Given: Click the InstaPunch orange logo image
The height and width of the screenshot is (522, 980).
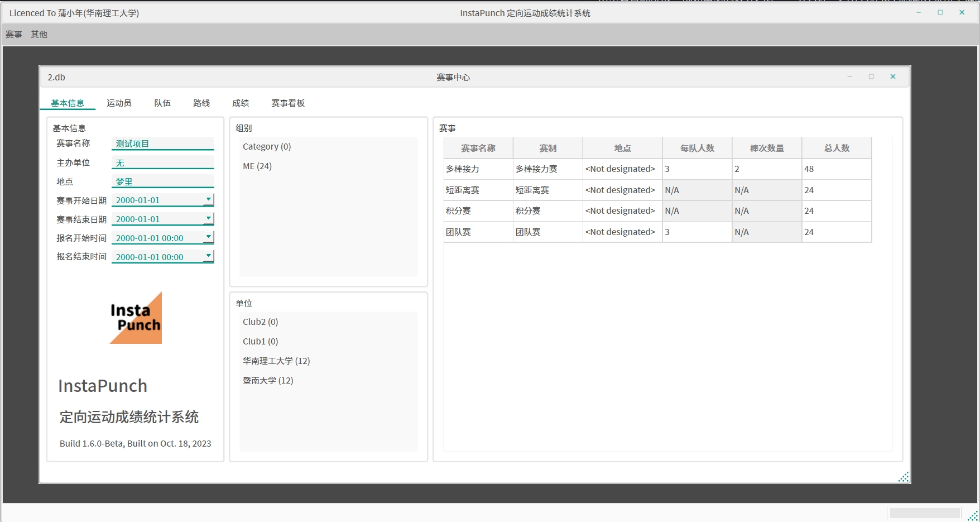Looking at the screenshot, I should [136, 318].
